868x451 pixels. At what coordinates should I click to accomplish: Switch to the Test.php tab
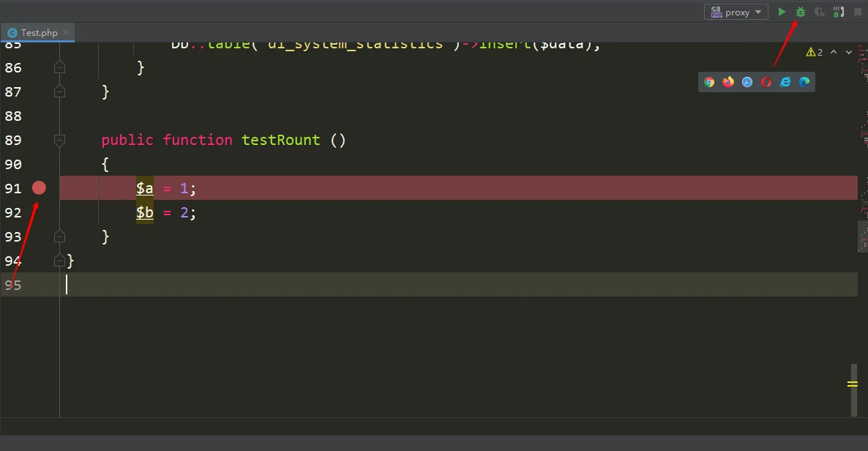(x=39, y=33)
